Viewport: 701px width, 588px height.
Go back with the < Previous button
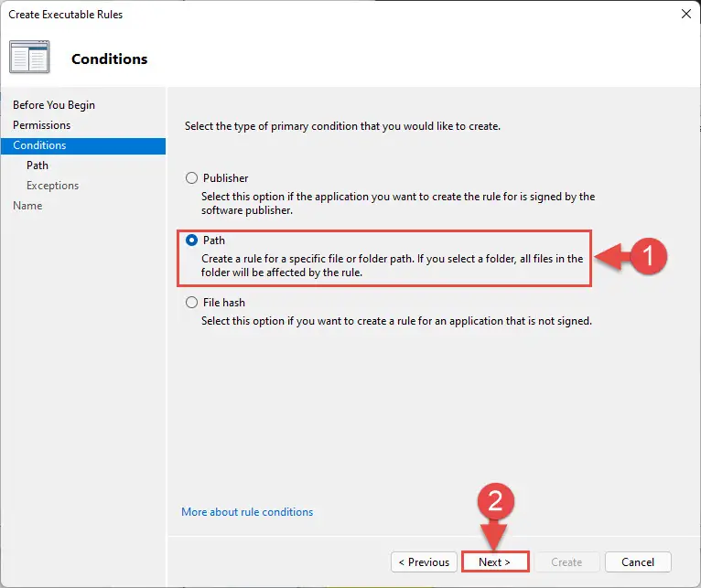(x=424, y=561)
